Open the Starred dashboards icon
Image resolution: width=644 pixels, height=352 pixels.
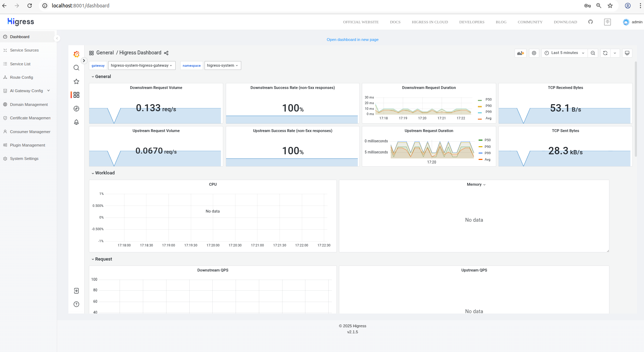tap(76, 82)
